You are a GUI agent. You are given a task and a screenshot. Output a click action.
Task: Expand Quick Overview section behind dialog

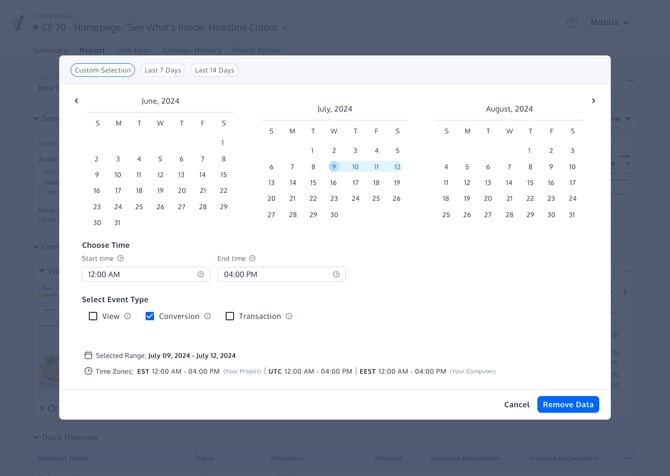[66, 438]
